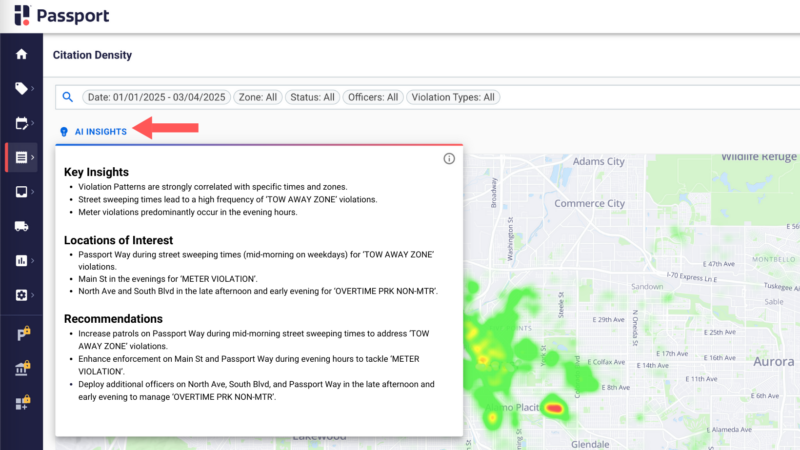This screenshot has width=800, height=450.
Task: Open the inbox tray sidebar icon
Action: click(21, 192)
